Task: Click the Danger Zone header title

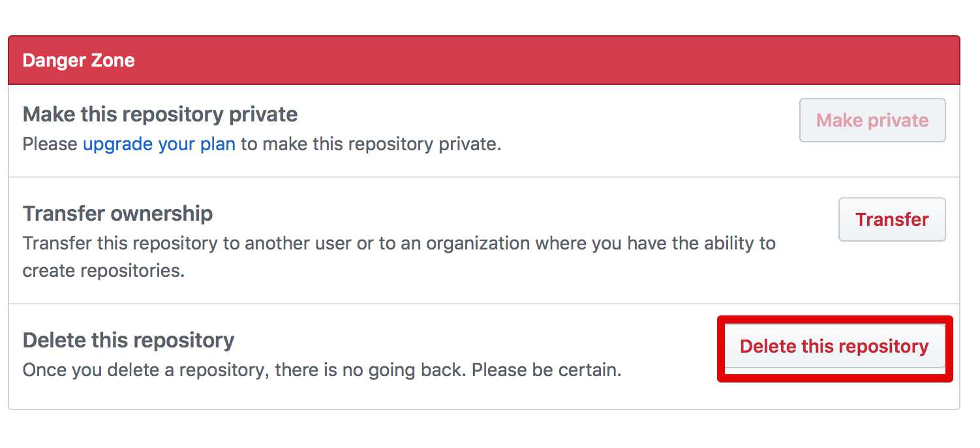Action: pyautogui.click(x=78, y=60)
